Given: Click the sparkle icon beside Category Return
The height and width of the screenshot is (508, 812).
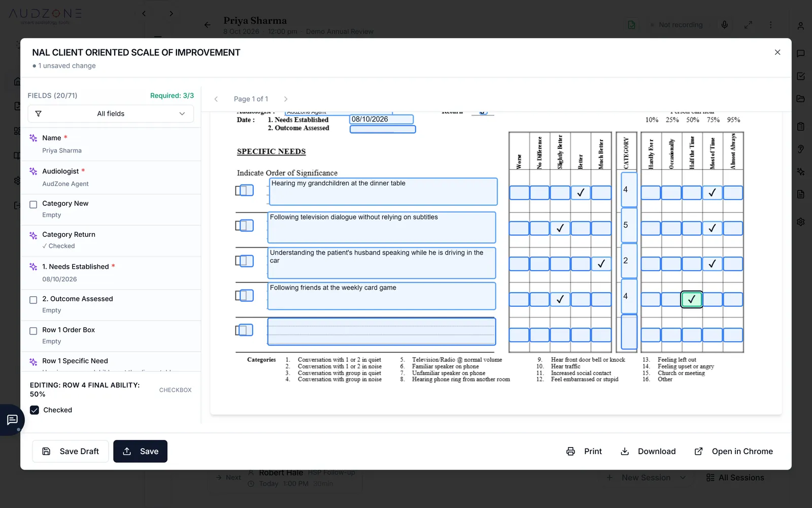Looking at the screenshot, I should pyautogui.click(x=33, y=235).
